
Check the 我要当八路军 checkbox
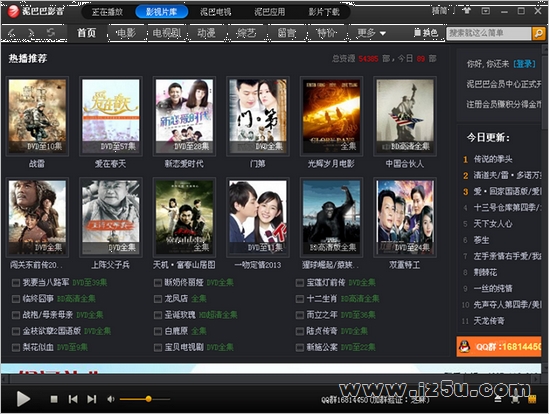click(16, 283)
